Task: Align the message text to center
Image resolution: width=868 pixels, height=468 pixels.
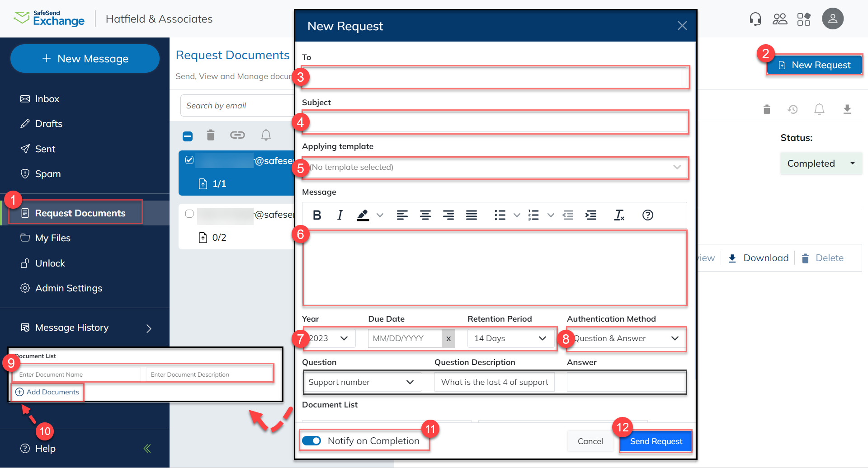Action: point(425,215)
